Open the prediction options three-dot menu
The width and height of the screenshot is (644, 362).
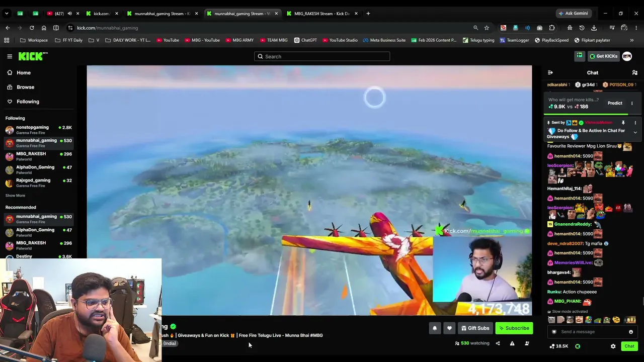(632, 103)
